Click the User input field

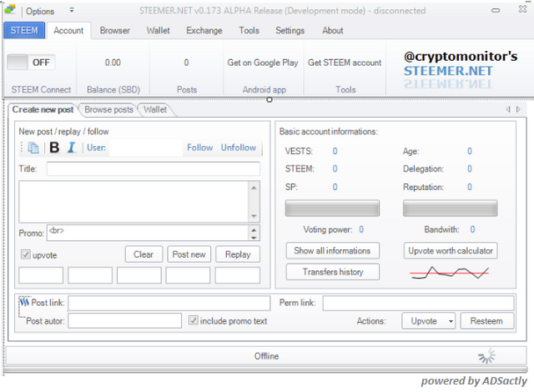click(146, 148)
